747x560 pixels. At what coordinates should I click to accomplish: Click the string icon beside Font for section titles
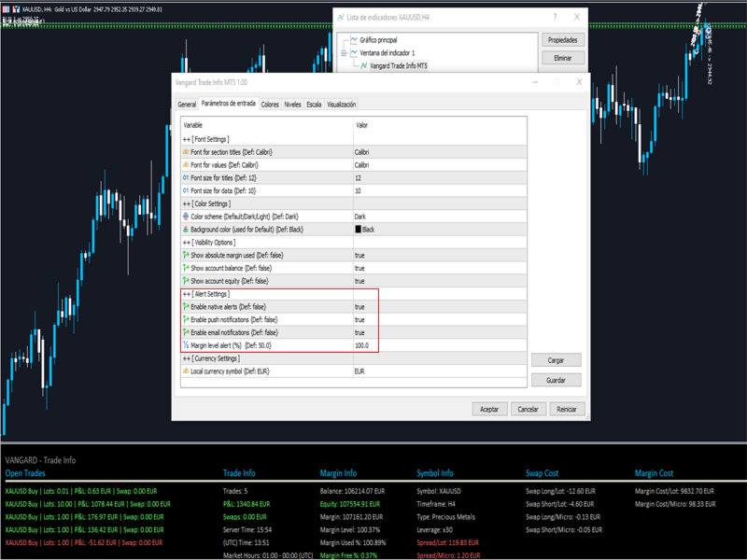186,152
